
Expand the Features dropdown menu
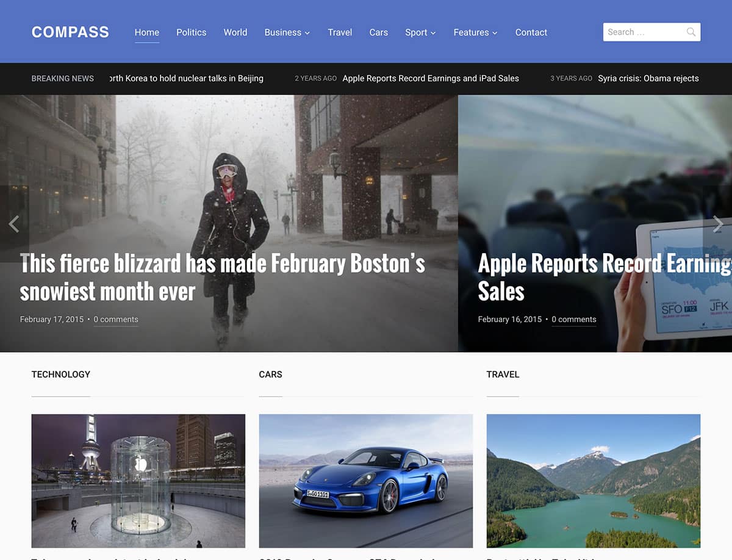(476, 32)
